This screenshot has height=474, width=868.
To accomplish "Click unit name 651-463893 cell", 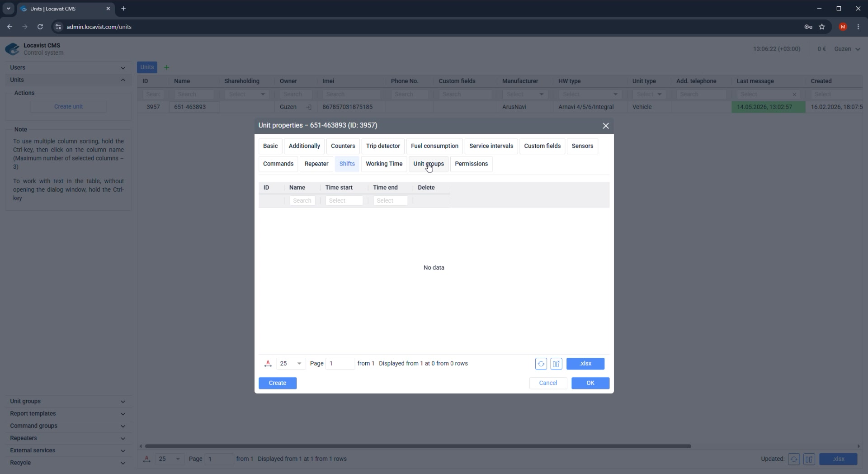I will pos(194,107).
